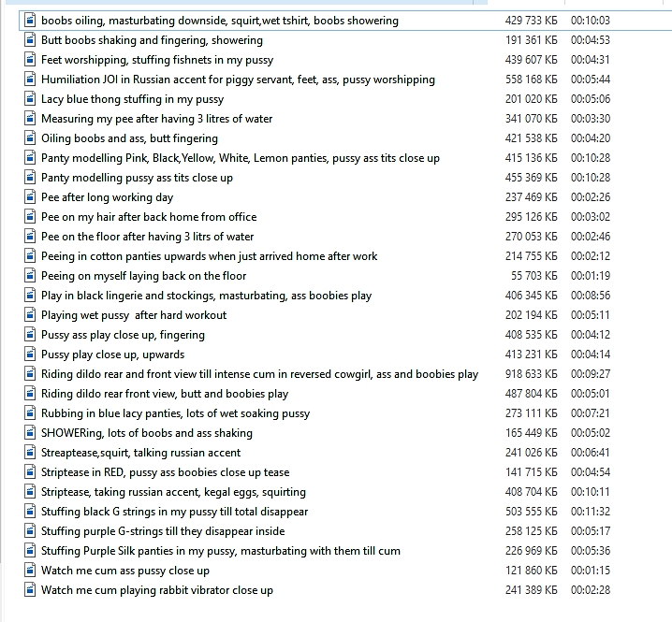Select the file icon for the 00:02:28 video

coord(29,590)
